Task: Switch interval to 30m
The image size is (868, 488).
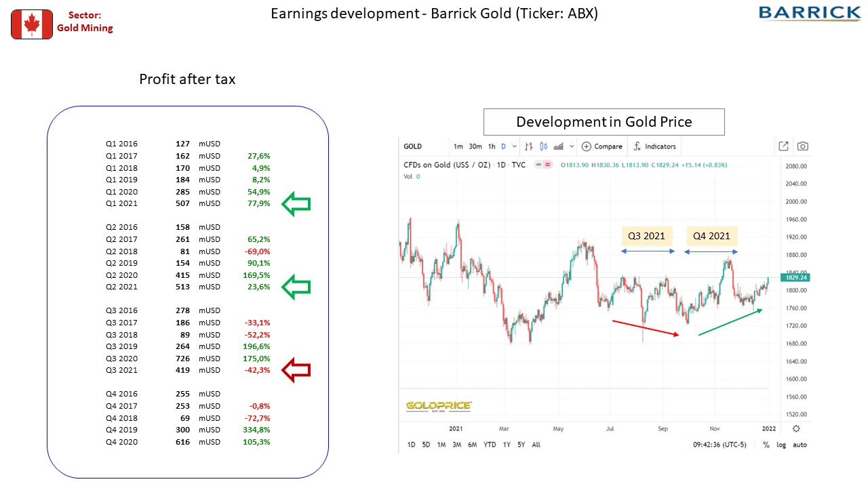Action: (475, 146)
